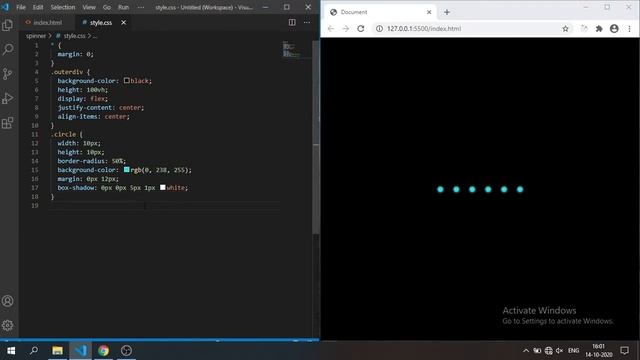Switch to VS Code taskbar icon
This screenshot has height=360, width=640.
[80, 351]
